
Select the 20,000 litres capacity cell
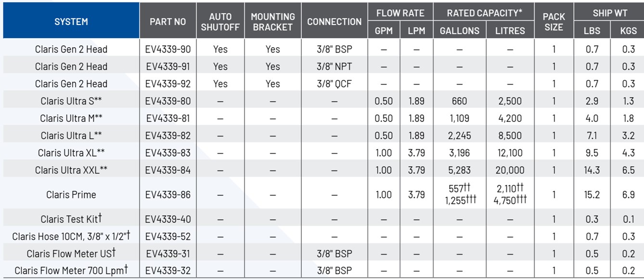click(510, 170)
